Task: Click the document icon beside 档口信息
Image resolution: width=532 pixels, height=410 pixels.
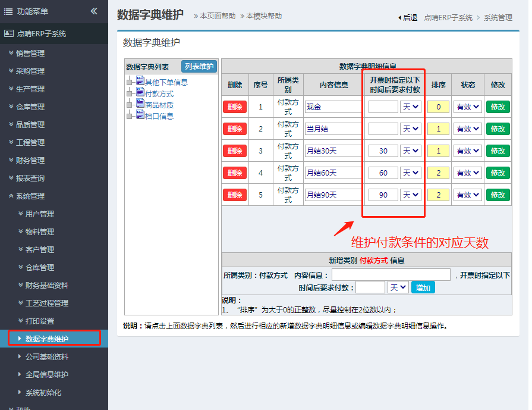Action: tap(140, 115)
